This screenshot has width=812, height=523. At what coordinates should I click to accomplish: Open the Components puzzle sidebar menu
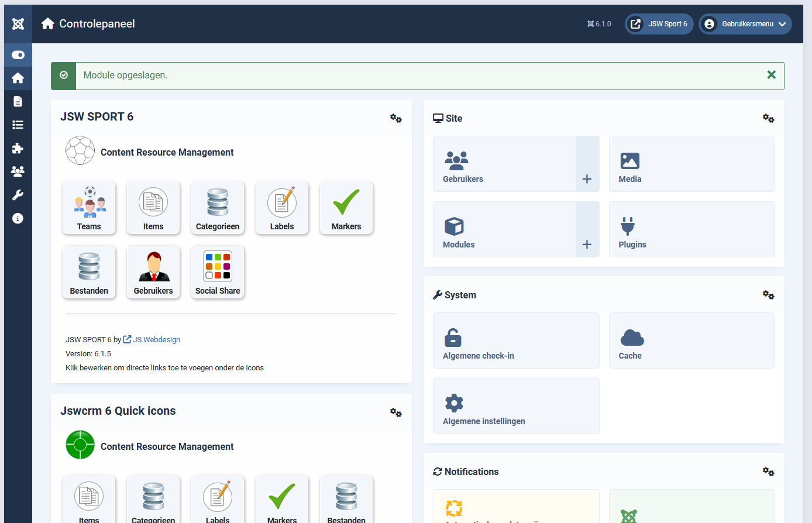point(18,148)
